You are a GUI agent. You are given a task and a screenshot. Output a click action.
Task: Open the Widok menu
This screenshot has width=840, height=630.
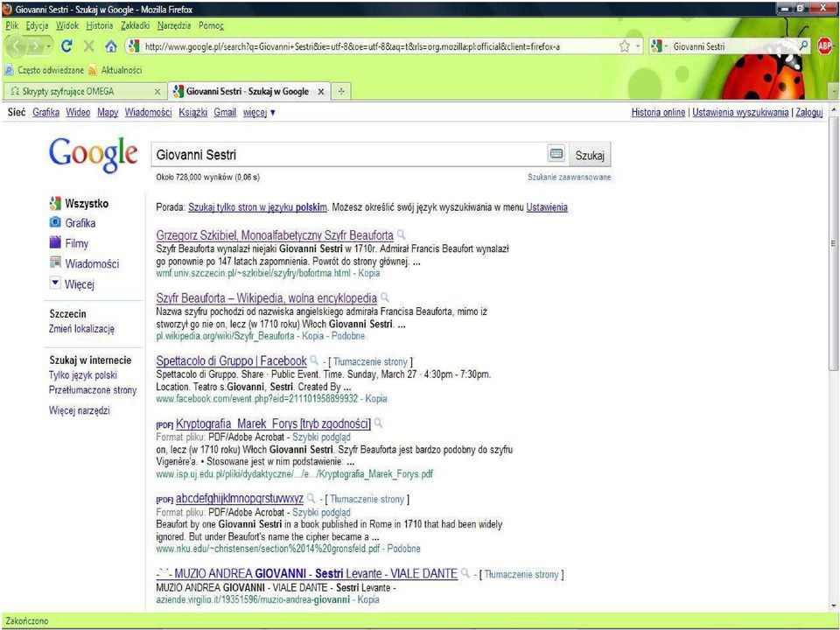[x=67, y=25]
